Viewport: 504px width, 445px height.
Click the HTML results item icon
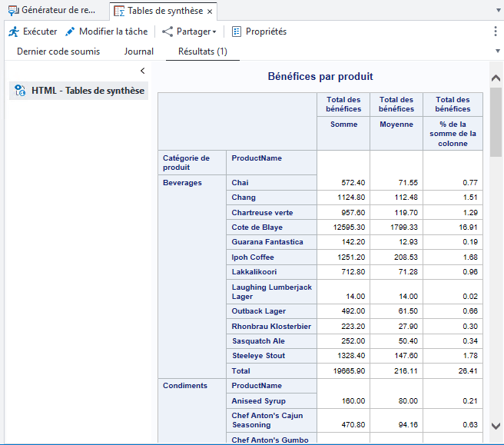click(20, 91)
